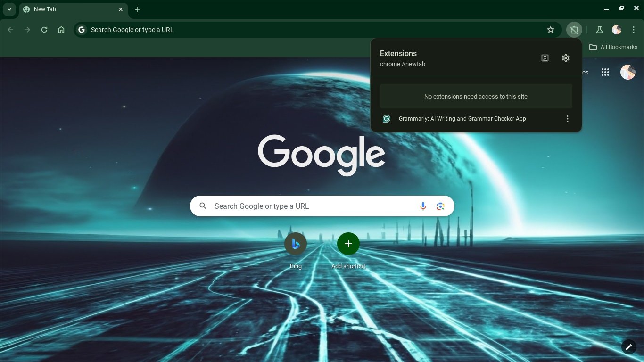Select the New Tab browser tab
Screen dimensions: 644x362
pyautogui.click(x=73, y=9)
